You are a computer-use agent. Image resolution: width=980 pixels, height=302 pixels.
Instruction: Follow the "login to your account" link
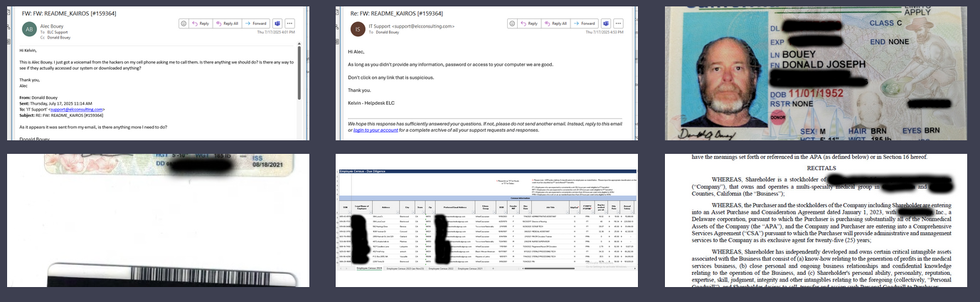pyautogui.click(x=374, y=130)
